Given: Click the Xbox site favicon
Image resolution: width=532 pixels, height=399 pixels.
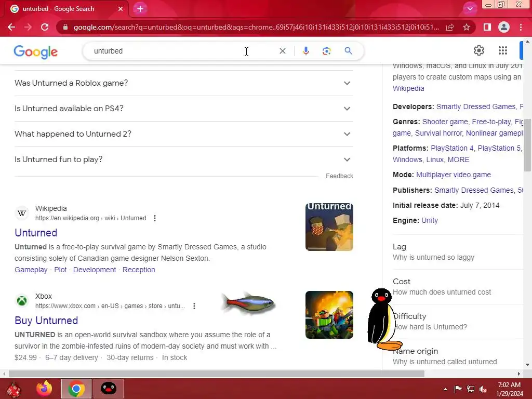Looking at the screenshot, I should point(22,301).
